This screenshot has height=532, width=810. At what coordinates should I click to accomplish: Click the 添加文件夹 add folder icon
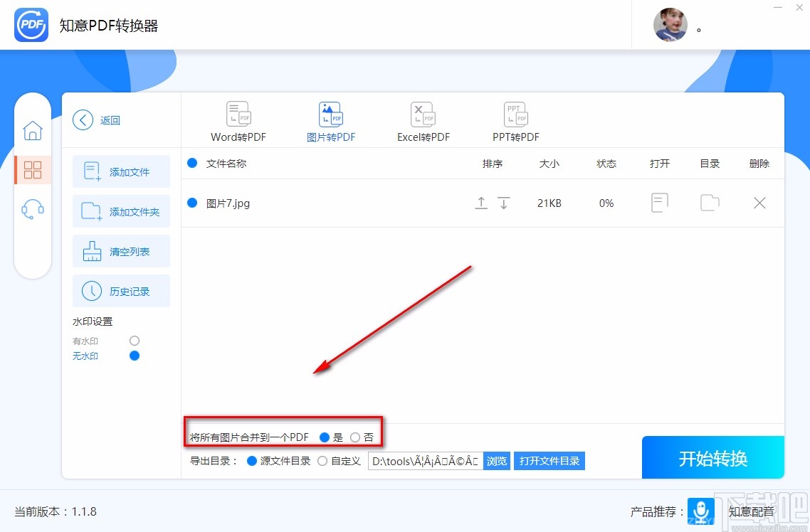(x=121, y=211)
